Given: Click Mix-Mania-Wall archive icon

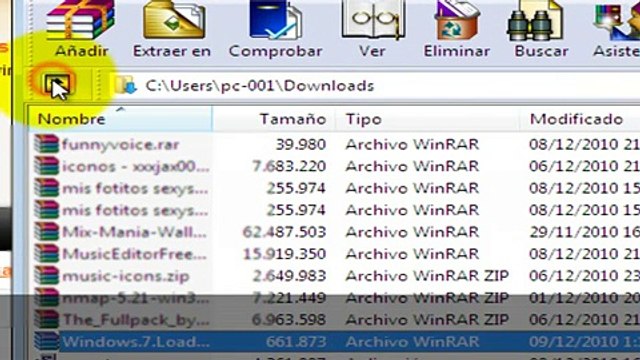Looking at the screenshot, I should (46, 232).
